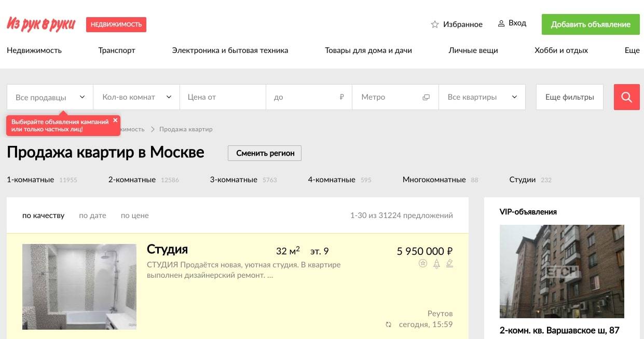Sort listings по дате
Image resolution: width=644 pixels, height=339 pixels.
92,215
